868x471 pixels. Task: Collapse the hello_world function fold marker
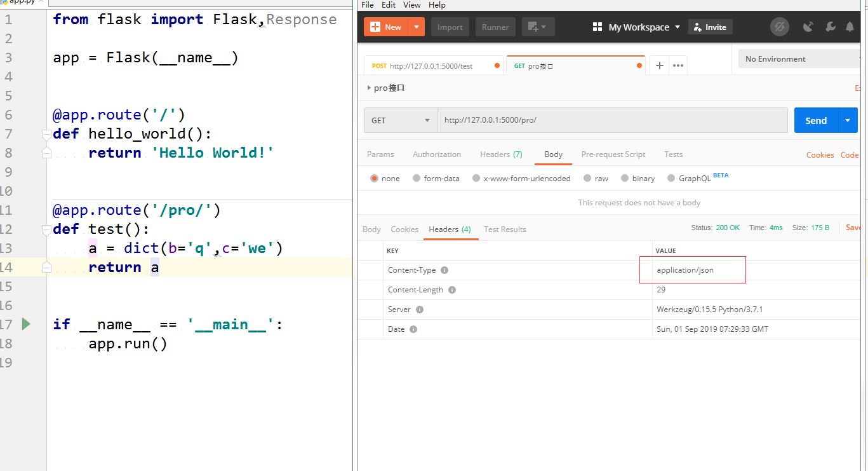click(46, 134)
